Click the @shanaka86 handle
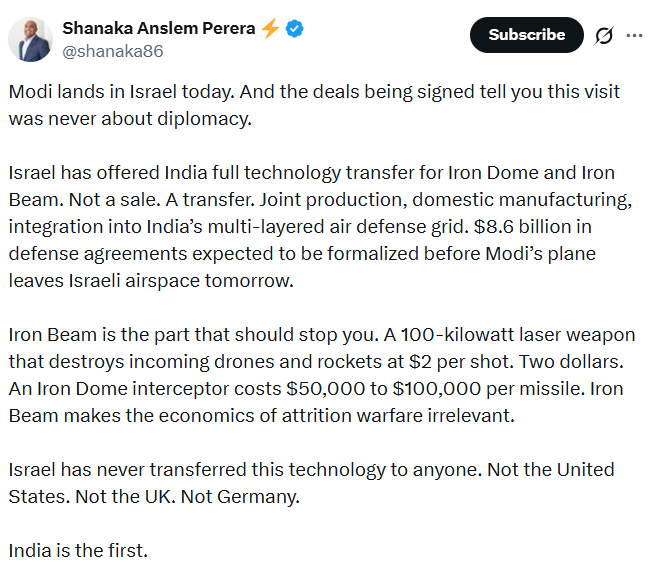The width and height of the screenshot is (662, 574). coord(112,51)
